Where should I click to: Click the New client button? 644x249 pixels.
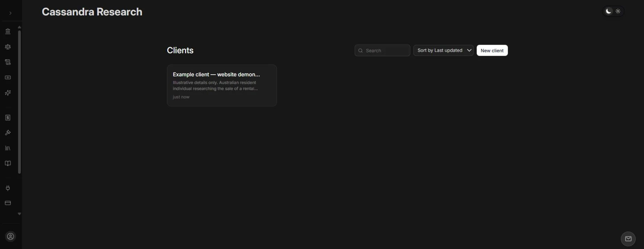[492, 50]
